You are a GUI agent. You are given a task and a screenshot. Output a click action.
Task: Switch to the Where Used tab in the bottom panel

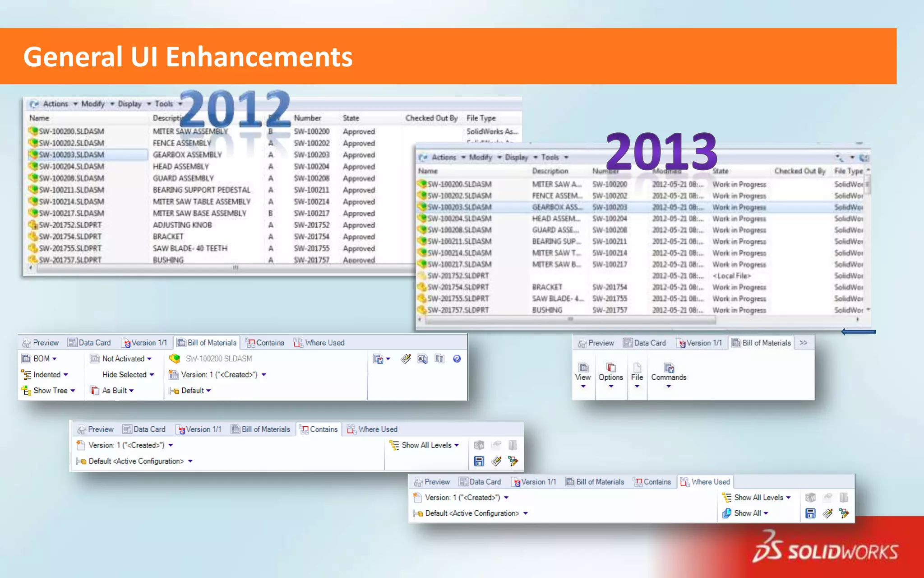(x=705, y=482)
